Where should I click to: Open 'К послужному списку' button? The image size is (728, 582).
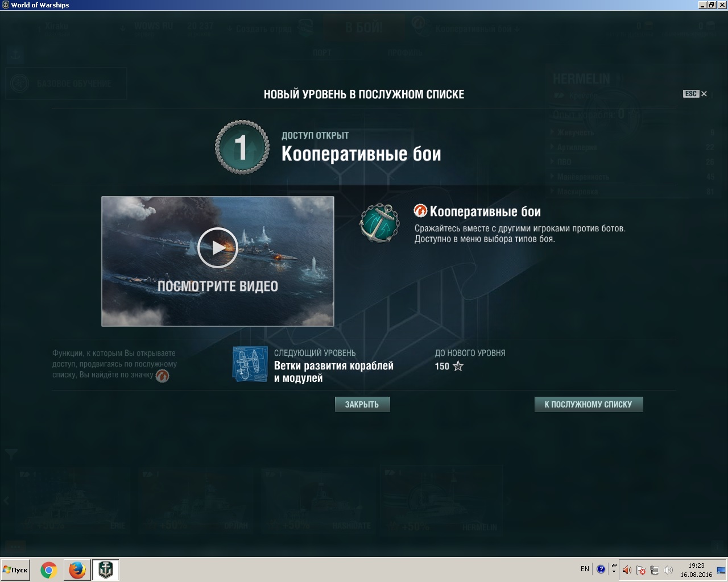point(589,404)
